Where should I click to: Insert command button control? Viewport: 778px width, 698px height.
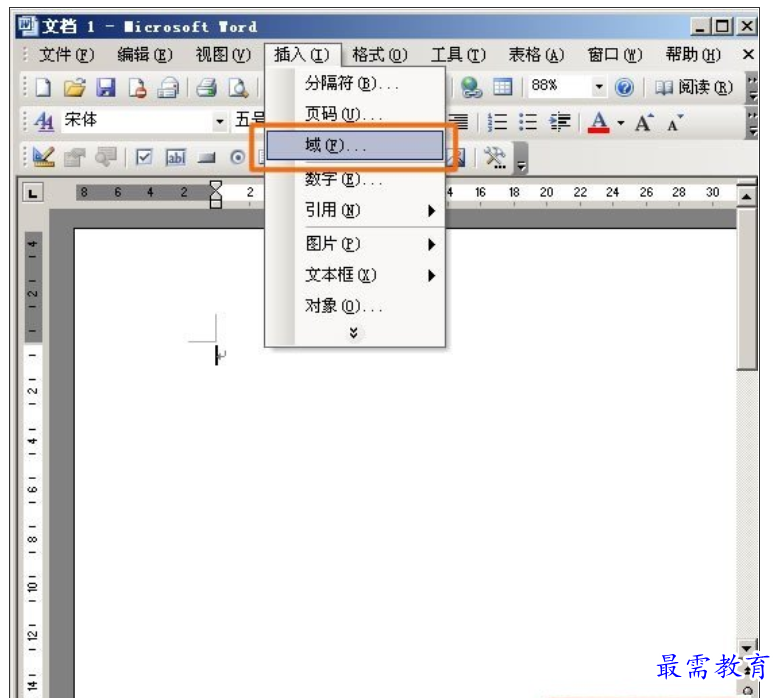(206, 158)
